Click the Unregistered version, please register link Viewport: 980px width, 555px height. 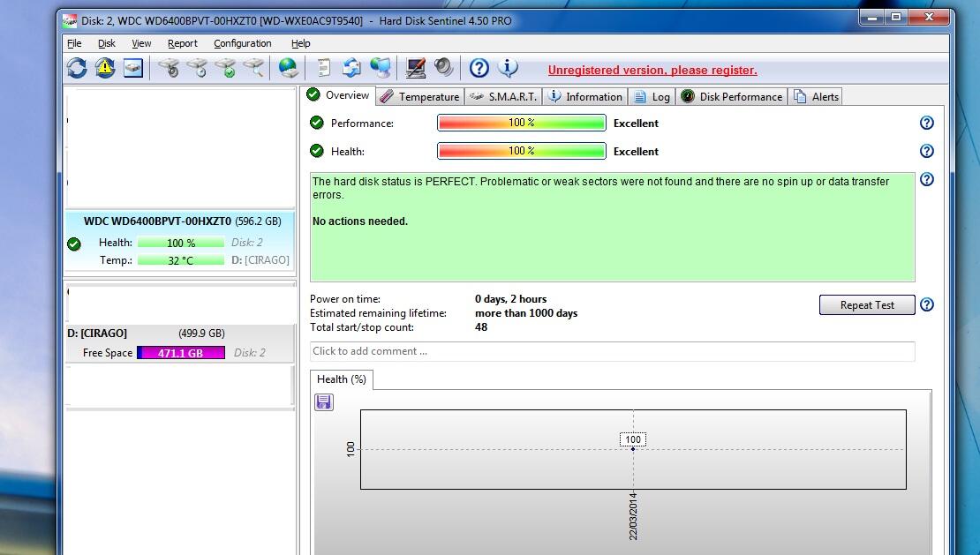[652, 70]
